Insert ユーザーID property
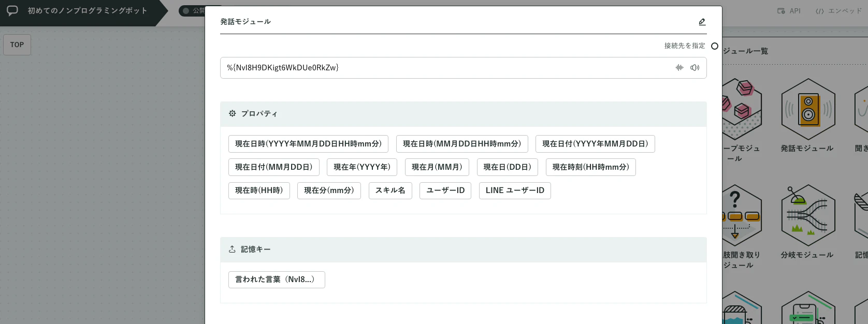 (x=445, y=190)
